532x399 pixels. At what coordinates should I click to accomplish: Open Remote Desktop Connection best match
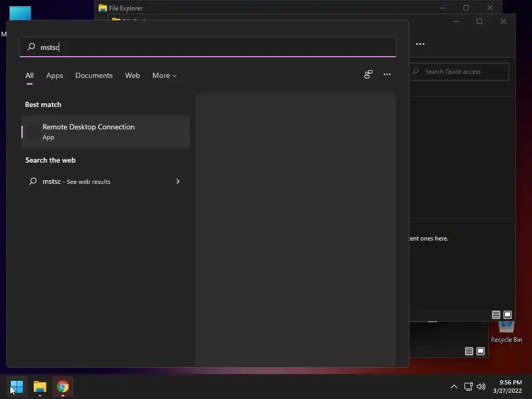click(106, 131)
